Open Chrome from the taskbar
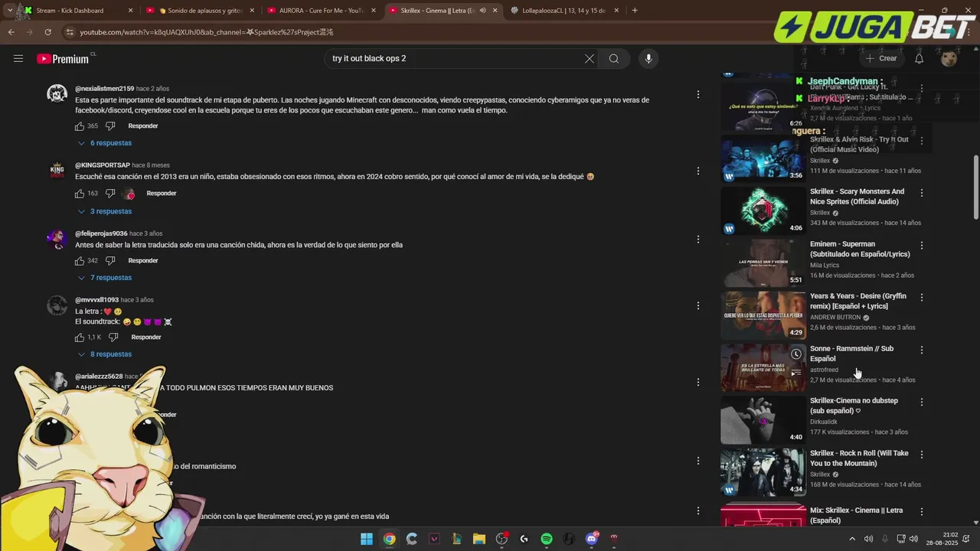 (389, 539)
